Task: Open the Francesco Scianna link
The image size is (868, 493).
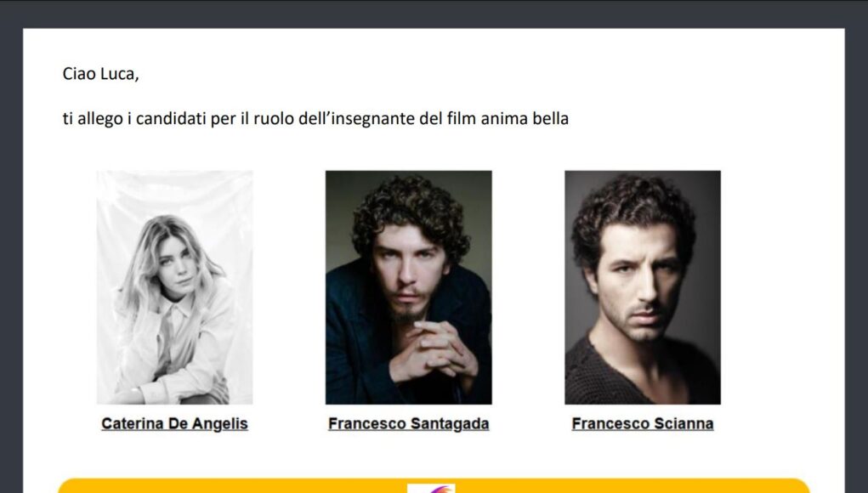Action: 642,423
